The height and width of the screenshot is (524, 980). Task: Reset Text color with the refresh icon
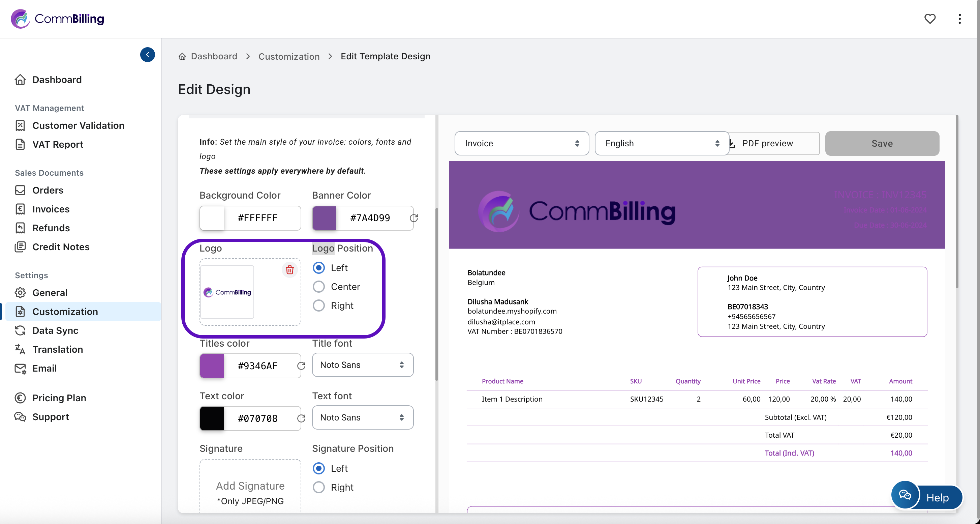(301, 418)
